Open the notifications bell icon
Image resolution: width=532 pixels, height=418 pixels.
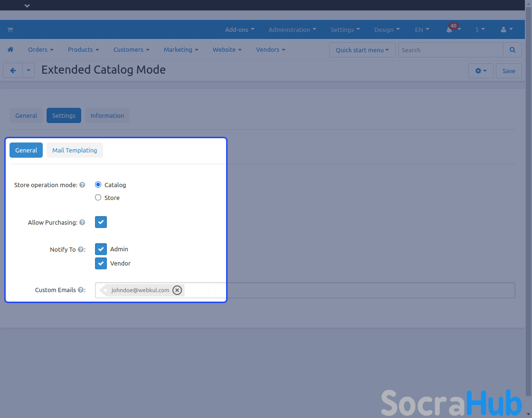tap(449, 29)
